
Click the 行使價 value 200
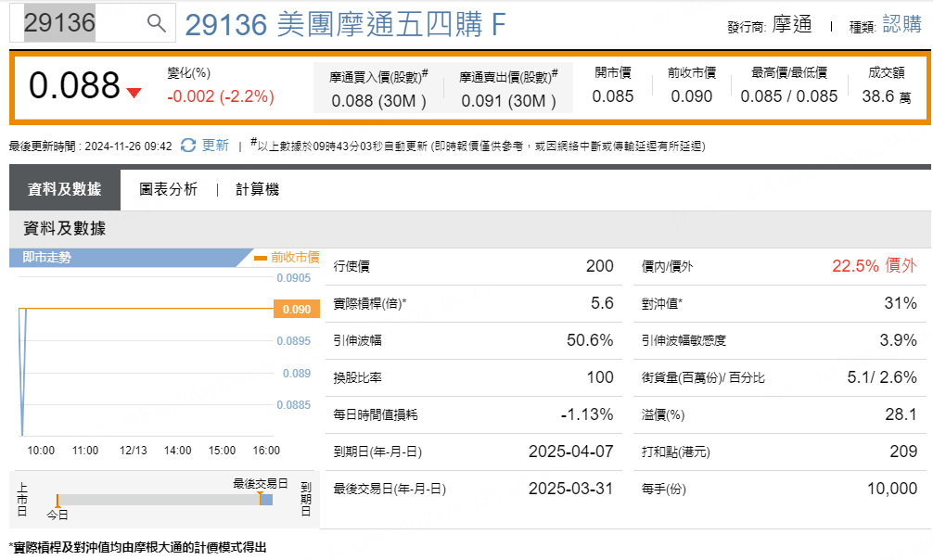coord(600,266)
